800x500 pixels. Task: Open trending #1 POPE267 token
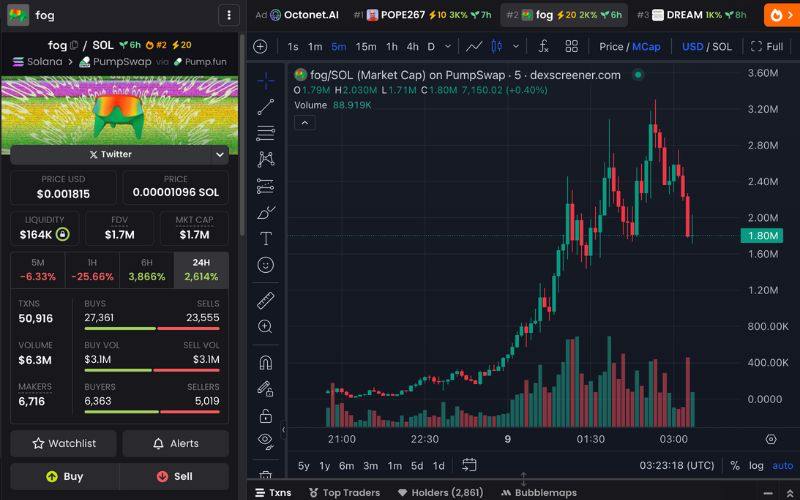(422, 15)
